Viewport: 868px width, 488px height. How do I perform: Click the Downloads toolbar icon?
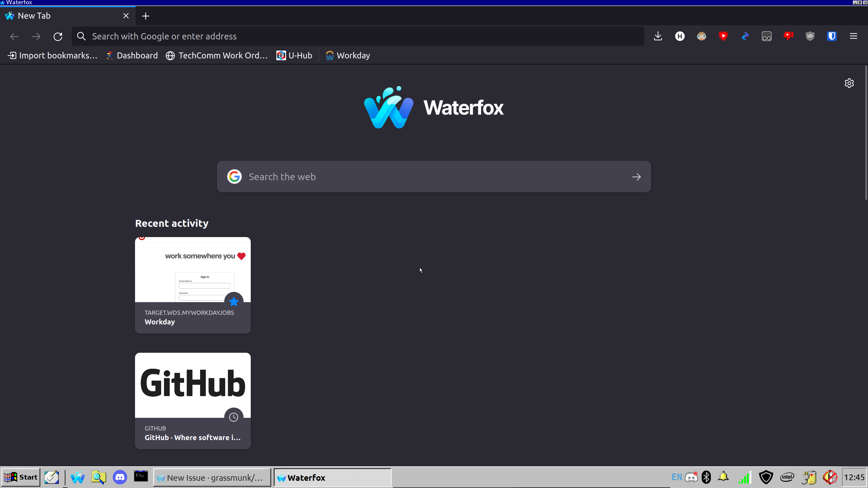pyautogui.click(x=658, y=36)
